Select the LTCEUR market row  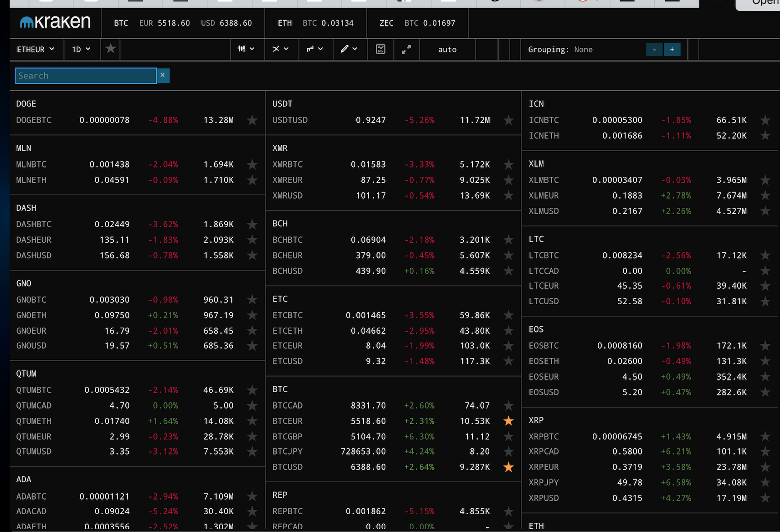pos(650,286)
